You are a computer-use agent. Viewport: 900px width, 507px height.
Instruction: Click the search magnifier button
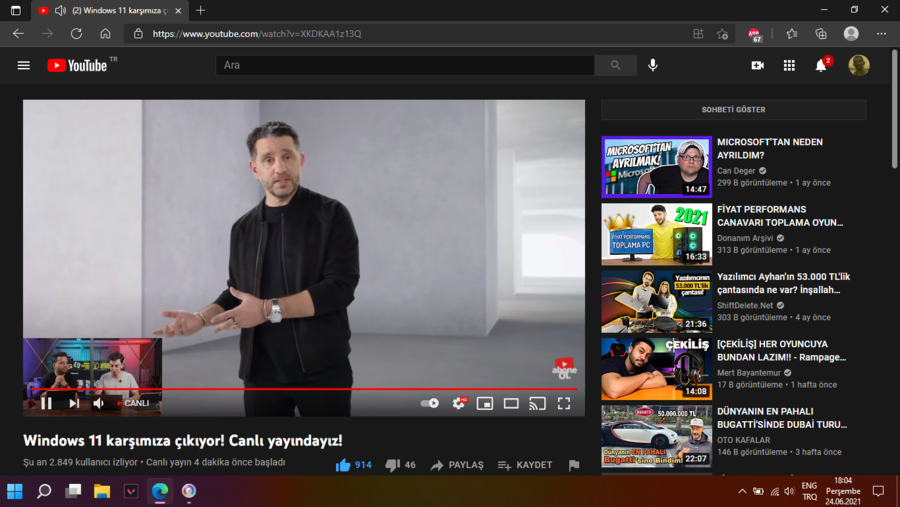(615, 65)
